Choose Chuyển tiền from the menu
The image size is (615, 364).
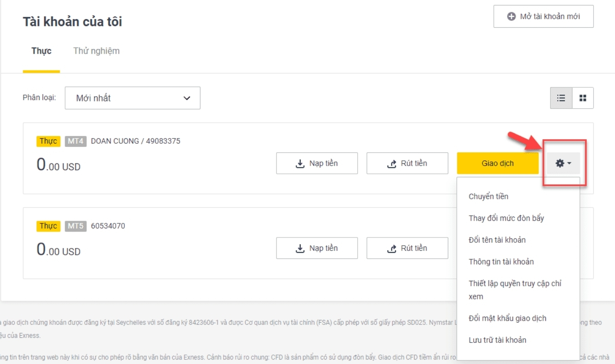point(488,197)
